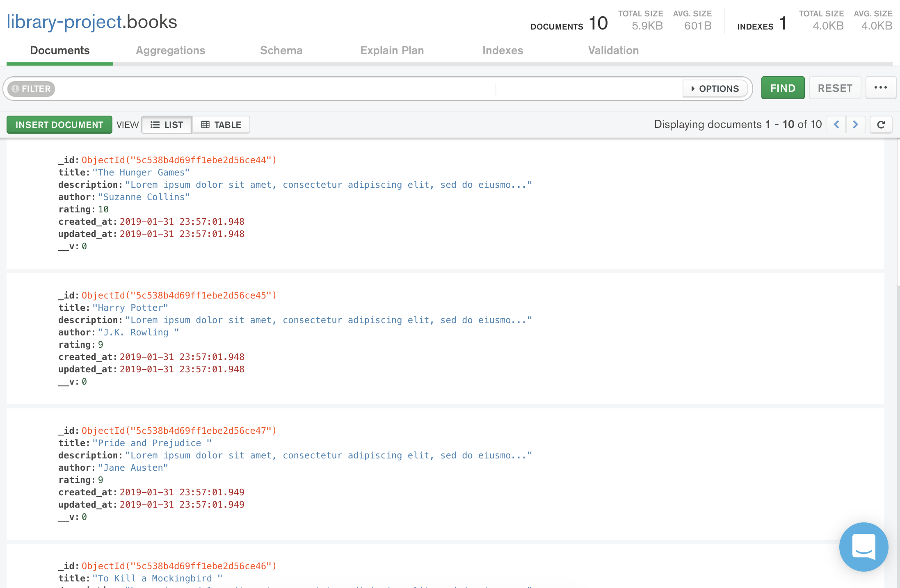Go to previous page of documents
900x588 pixels.
tap(836, 125)
